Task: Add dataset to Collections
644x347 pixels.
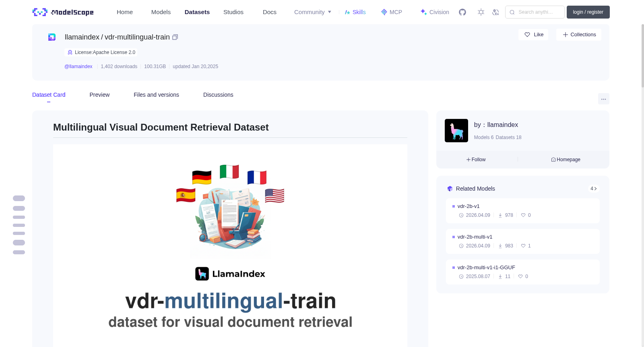Action: coord(579,35)
